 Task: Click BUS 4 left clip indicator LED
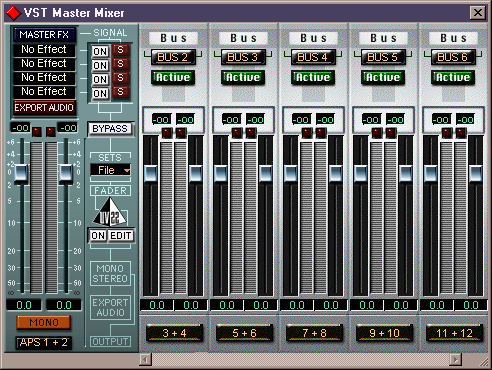(307, 133)
